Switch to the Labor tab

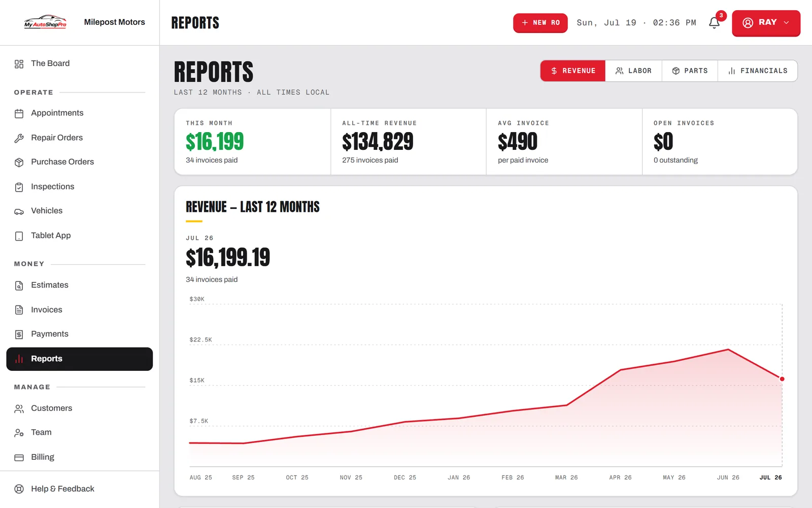(633, 71)
